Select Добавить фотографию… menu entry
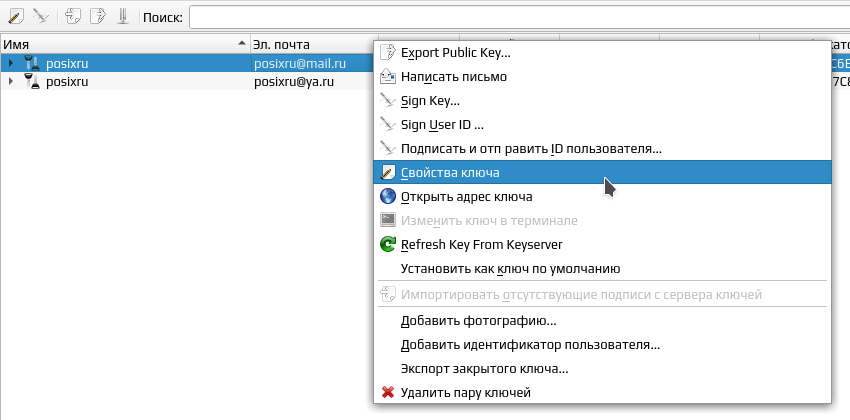Image resolution: width=850 pixels, height=420 pixels. point(602,321)
